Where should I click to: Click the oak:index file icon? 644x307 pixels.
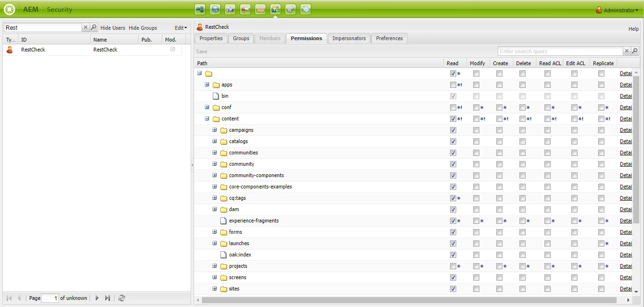[224, 255]
